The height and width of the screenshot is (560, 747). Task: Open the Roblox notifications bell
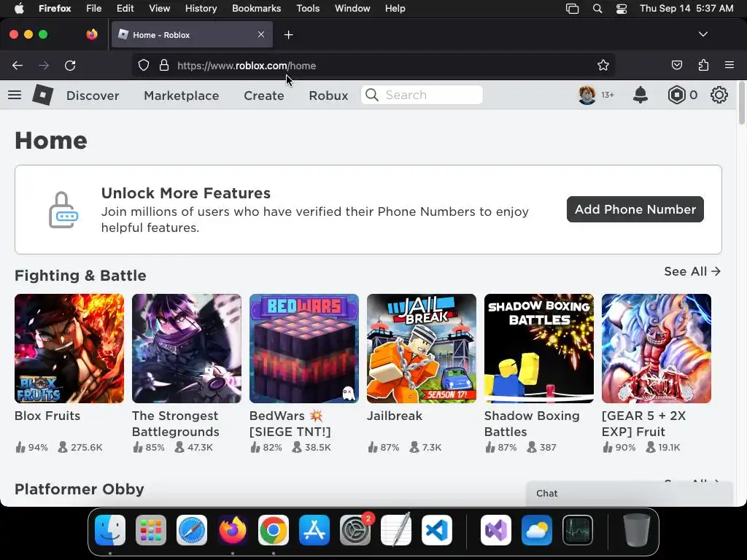tap(640, 96)
